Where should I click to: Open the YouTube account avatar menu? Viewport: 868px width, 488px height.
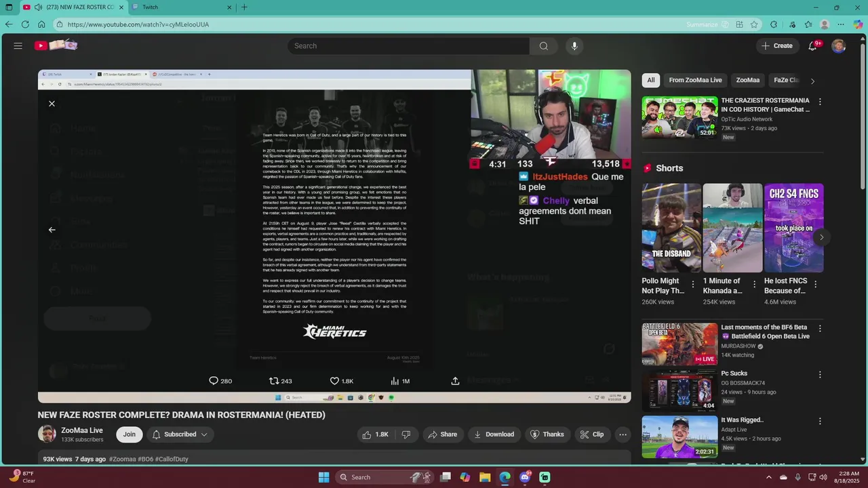coord(839,46)
